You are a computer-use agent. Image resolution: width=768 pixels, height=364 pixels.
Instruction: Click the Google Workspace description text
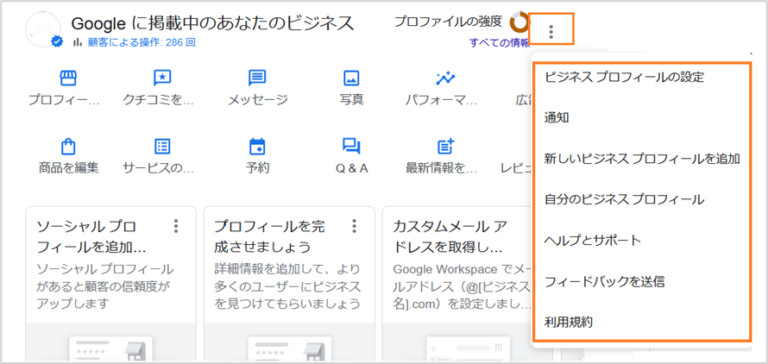coord(462,286)
